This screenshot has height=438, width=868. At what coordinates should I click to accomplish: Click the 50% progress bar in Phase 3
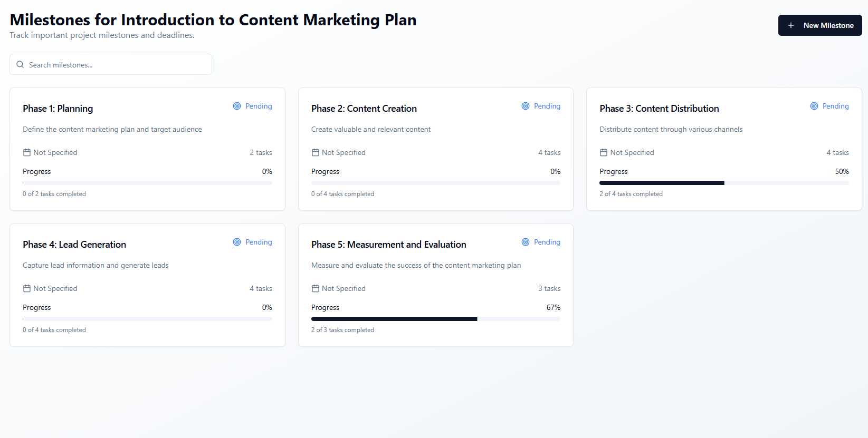724,183
